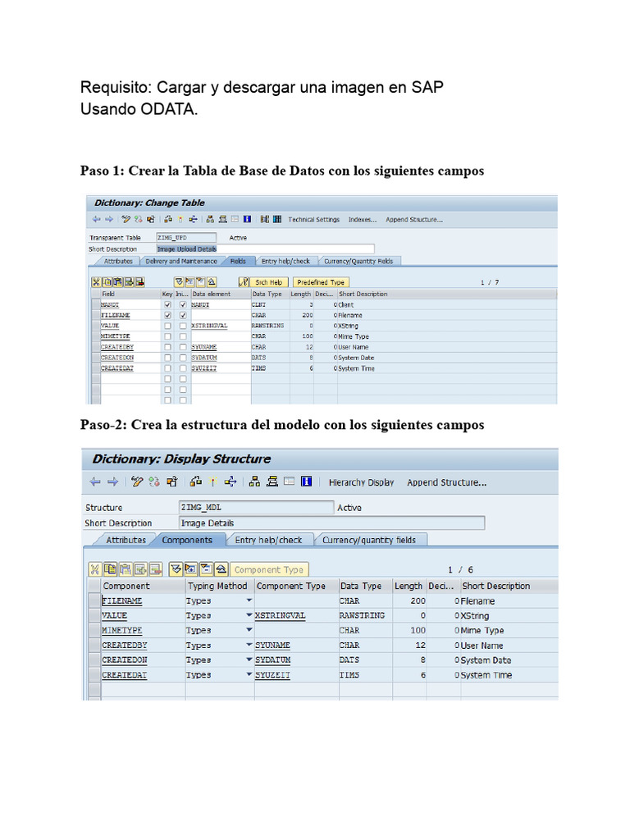Click Structure name field ZIMG_MDL
This screenshot has width=630, height=840.
pyautogui.click(x=256, y=507)
